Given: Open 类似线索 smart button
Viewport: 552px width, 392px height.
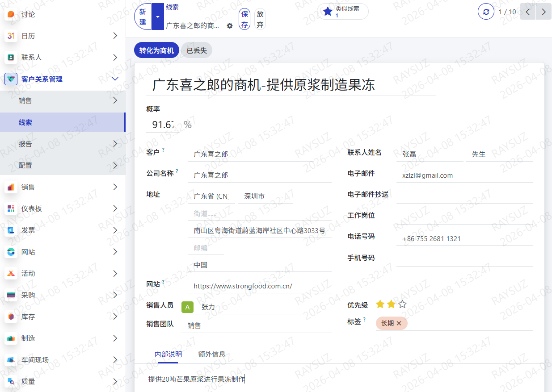Looking at the screenshot, I should [x=343, y=12].
